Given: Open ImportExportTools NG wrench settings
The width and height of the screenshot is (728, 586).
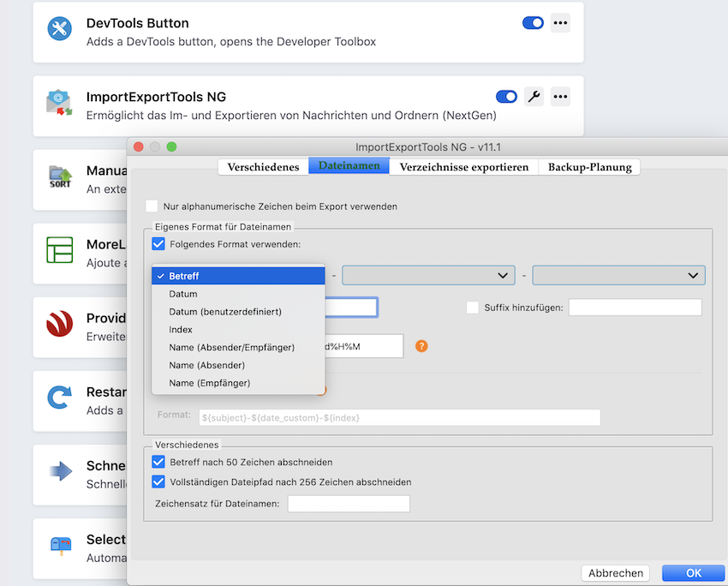Looking at the screenshot, I should pos(534,97).
